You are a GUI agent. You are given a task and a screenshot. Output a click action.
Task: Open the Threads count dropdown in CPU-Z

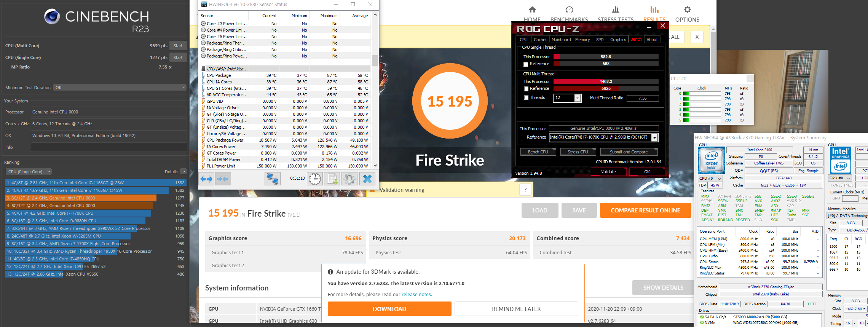point(578,98)
